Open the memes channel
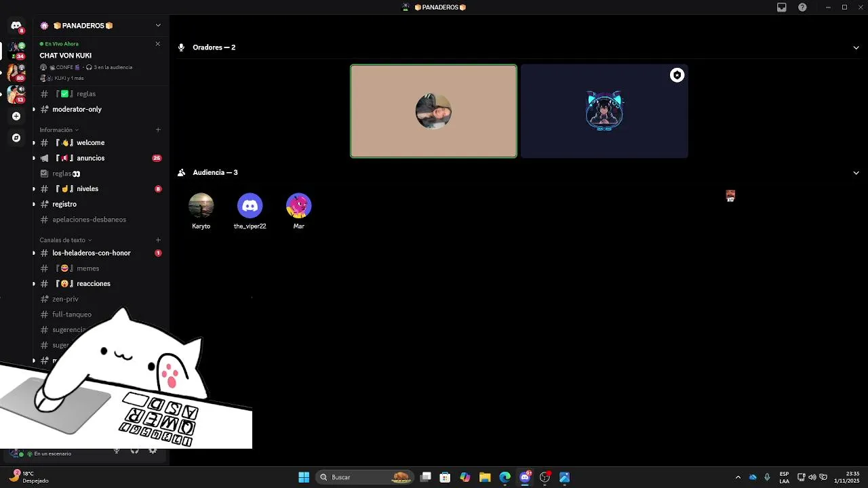The height and width of the screenshot is (488, 868). tap(100, 268)
